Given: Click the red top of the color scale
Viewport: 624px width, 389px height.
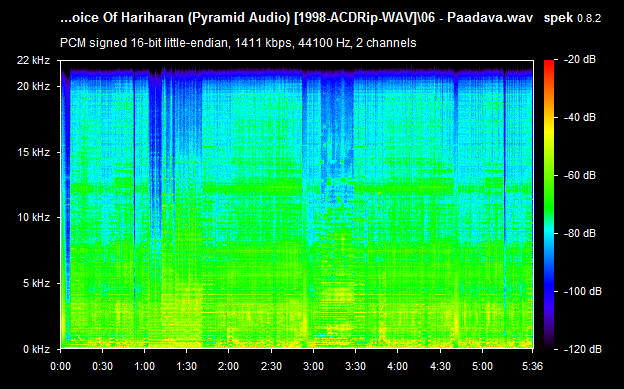Looking at the screenshot, I should pos(549,64).
